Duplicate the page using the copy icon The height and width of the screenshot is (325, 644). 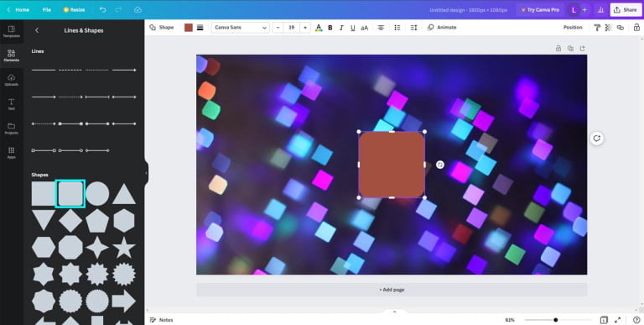570,48
